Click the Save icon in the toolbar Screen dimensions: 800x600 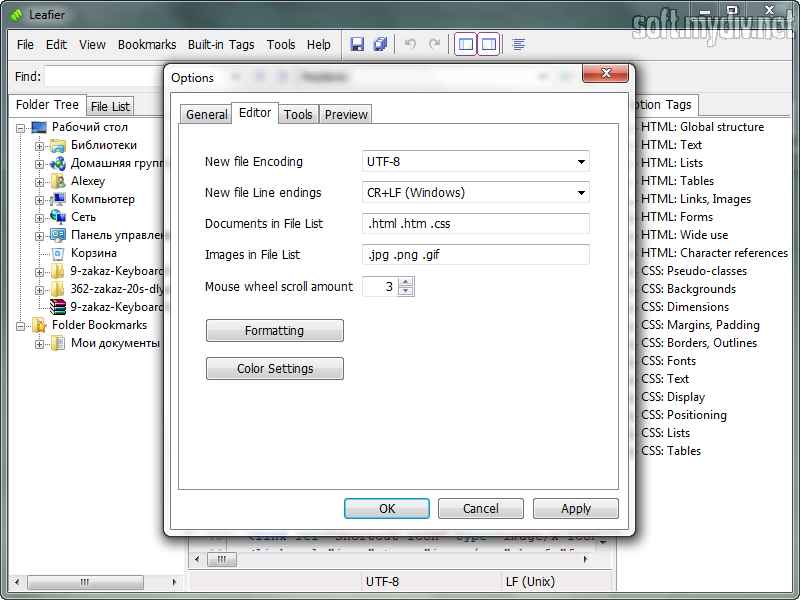click(357, 44)
